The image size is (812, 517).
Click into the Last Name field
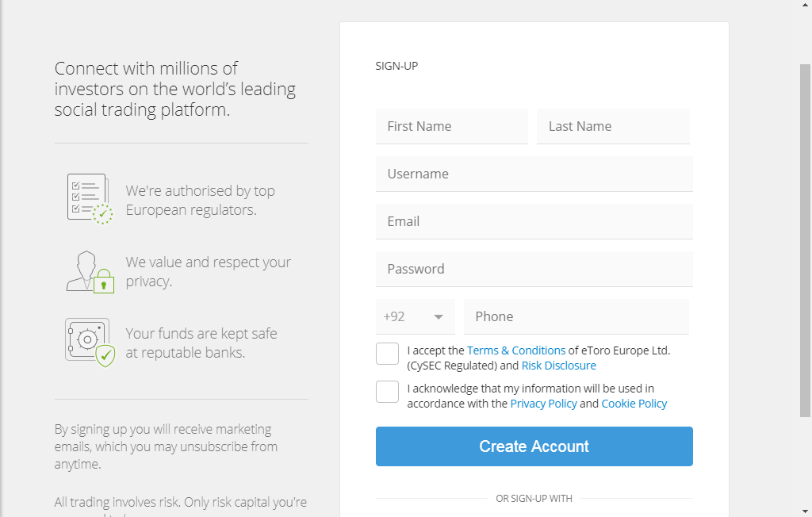click(x=613, y=126)
